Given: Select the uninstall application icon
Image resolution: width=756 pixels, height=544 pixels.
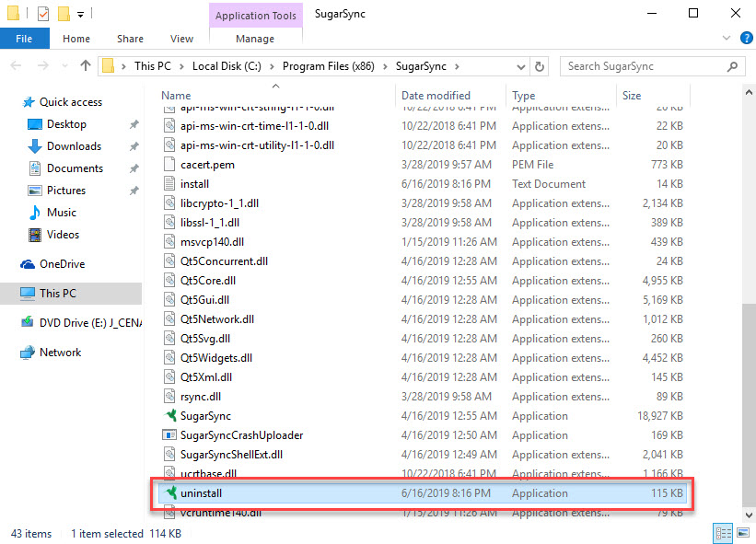Looking at the screenshot, I should (169, 492).
